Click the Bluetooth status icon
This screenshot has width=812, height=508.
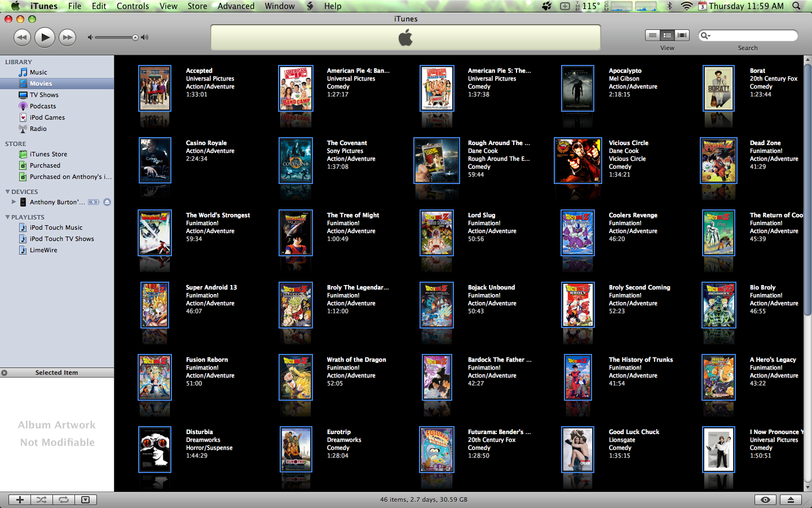click(670, 6)
